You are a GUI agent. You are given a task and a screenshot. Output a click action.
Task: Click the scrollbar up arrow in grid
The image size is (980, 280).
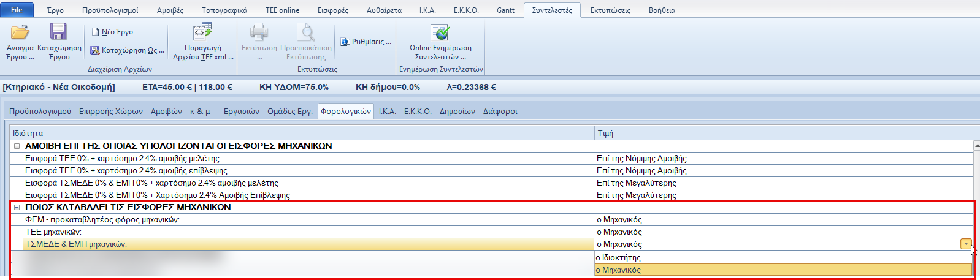976,146
